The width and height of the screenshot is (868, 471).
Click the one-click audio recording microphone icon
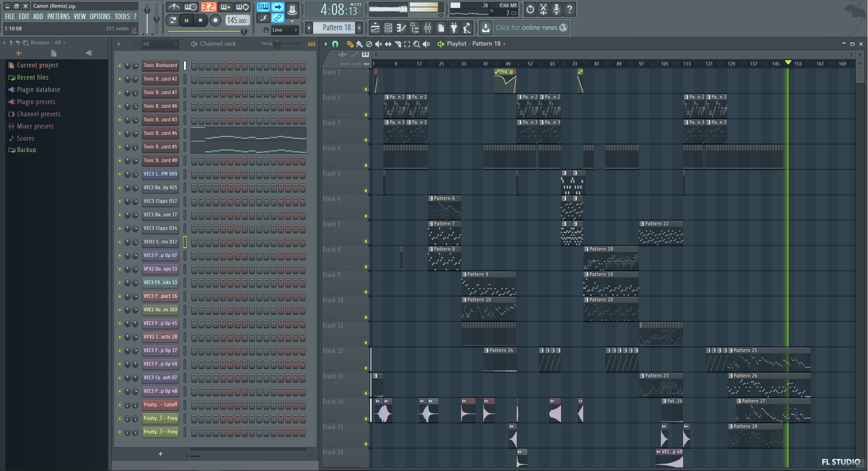click(557, 9)
